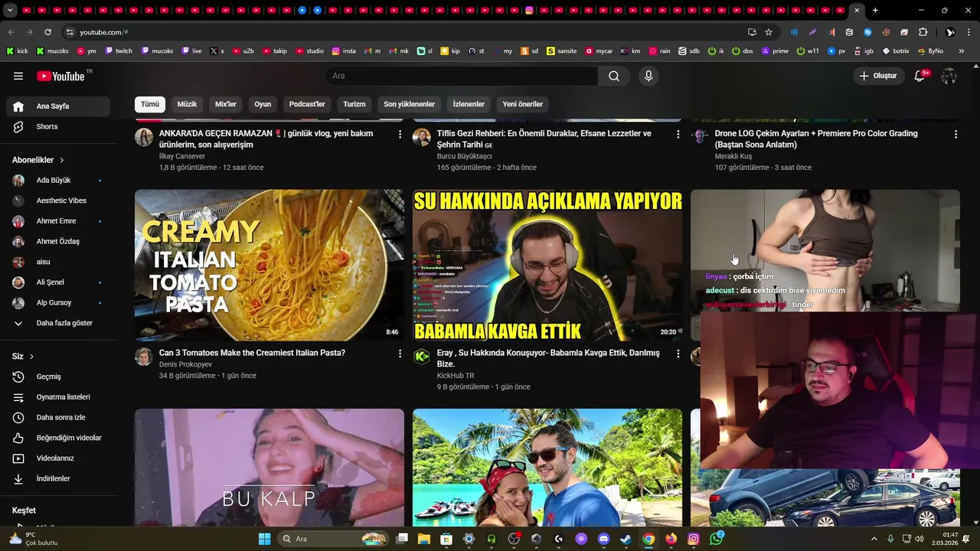Expand the Abonelikler section chevron
This screenshot has height=551, width=980.
click(x=62, y=160)
